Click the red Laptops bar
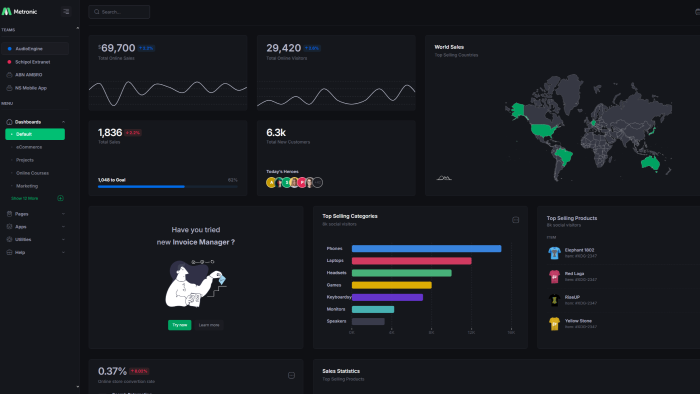This screenshot has height=394, width=700. [x=412, y=261]
